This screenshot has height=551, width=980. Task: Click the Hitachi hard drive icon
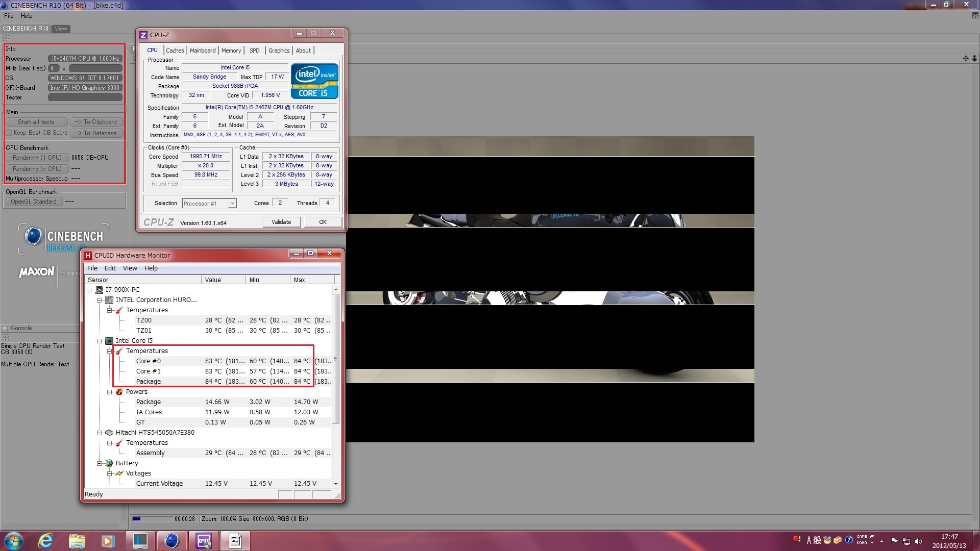coord(109,433)
